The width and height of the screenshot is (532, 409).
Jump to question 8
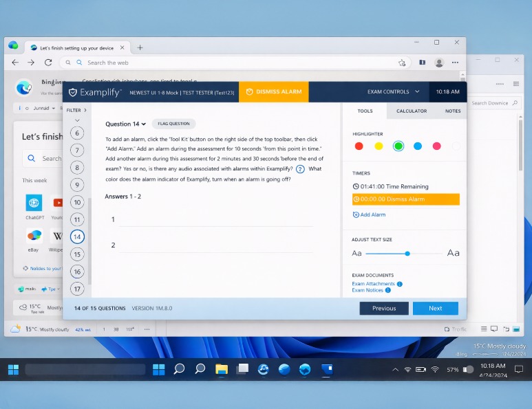(77, 168)
